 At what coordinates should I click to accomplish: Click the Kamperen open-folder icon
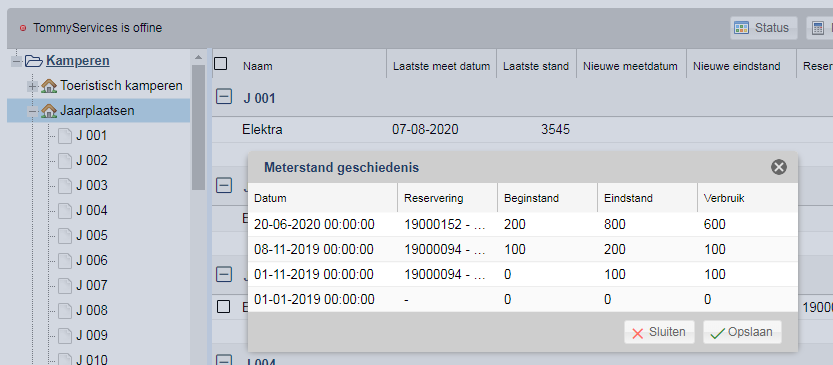[x=33, y=61]
